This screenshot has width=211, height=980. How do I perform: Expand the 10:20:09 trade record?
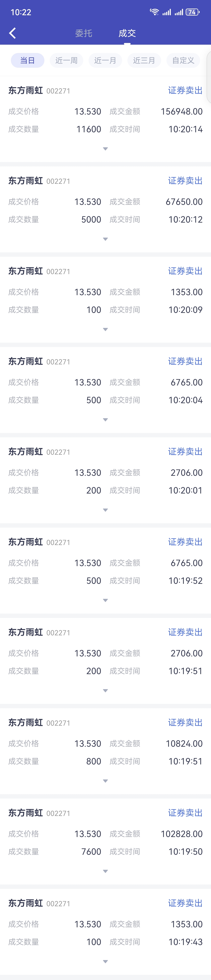click(105, 329)
